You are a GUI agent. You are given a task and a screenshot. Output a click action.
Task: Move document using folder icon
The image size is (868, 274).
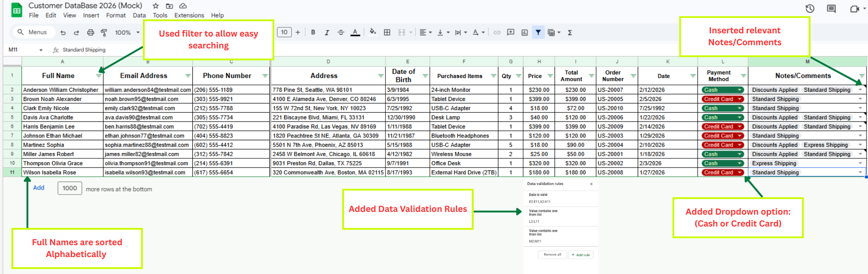coord(169,6)
